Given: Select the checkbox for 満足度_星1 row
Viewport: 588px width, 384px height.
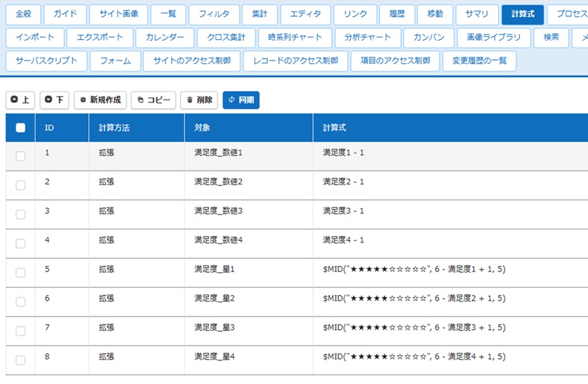Looking at the screenshot, I should coord(20,272).
